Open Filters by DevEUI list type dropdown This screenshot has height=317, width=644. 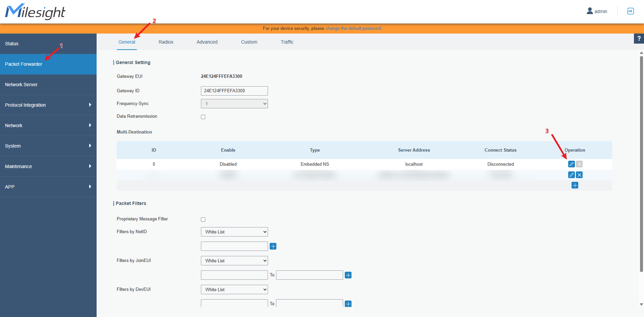click(x=234, y=289)
